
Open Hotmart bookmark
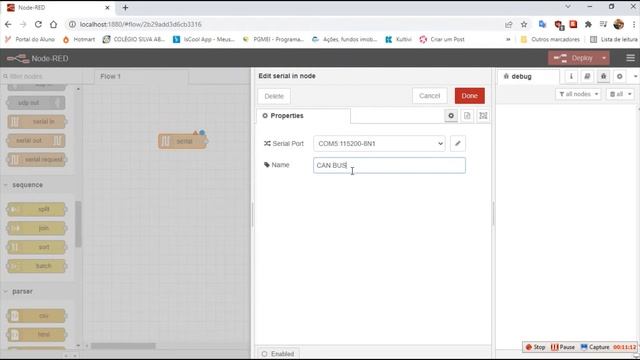[78, 40]
